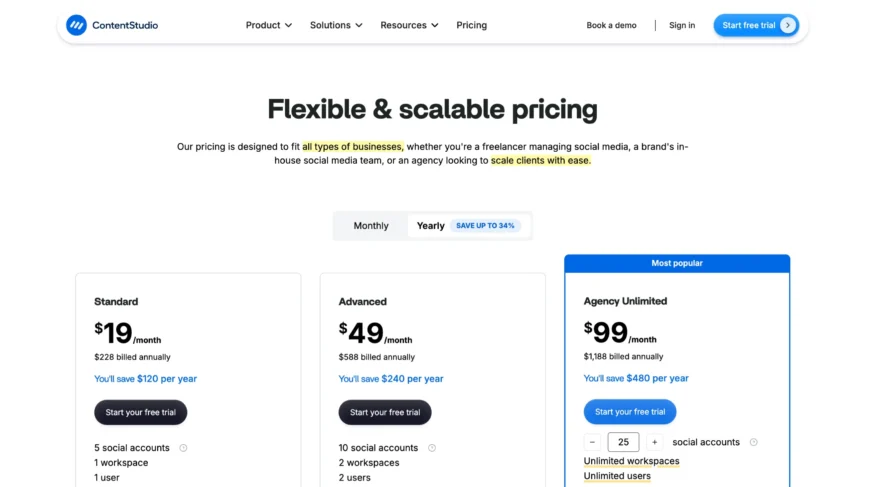This screenshot has width=884, height=487.
Task: Start free trial for Standard plan
Action: tap(140, 412)
